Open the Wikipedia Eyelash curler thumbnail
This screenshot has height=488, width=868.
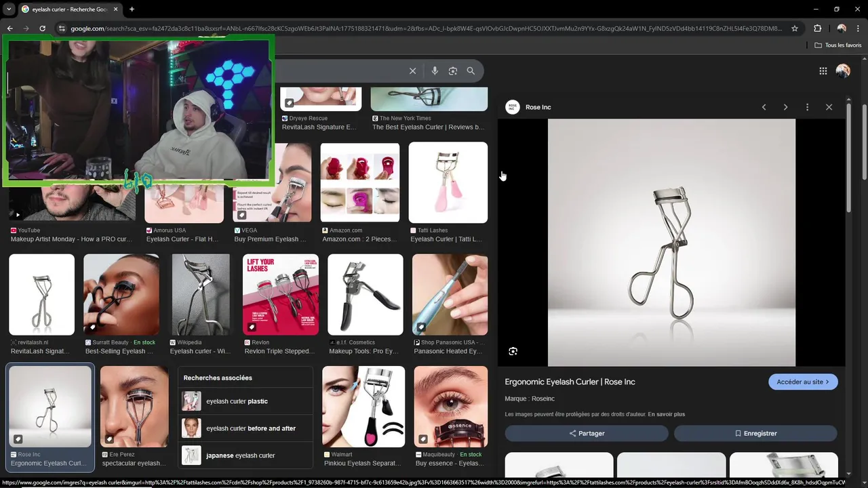click(x=201, y=295)
